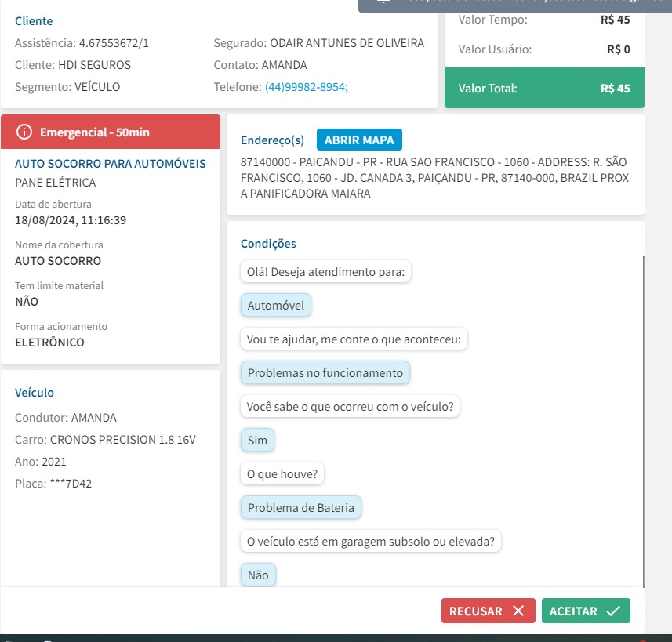672x642 pixels.
Task: Click the Problema de Bateria chip
Action: coord(300,508)
